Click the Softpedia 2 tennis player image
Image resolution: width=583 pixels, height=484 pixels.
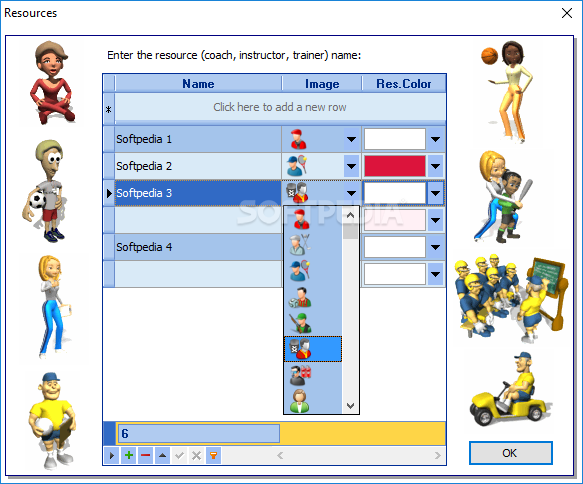pyautogui.click(x=297, y=166)
